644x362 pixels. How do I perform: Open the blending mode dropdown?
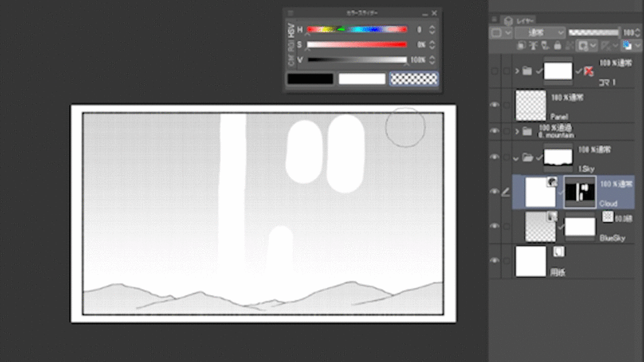[x=540, y=33]
